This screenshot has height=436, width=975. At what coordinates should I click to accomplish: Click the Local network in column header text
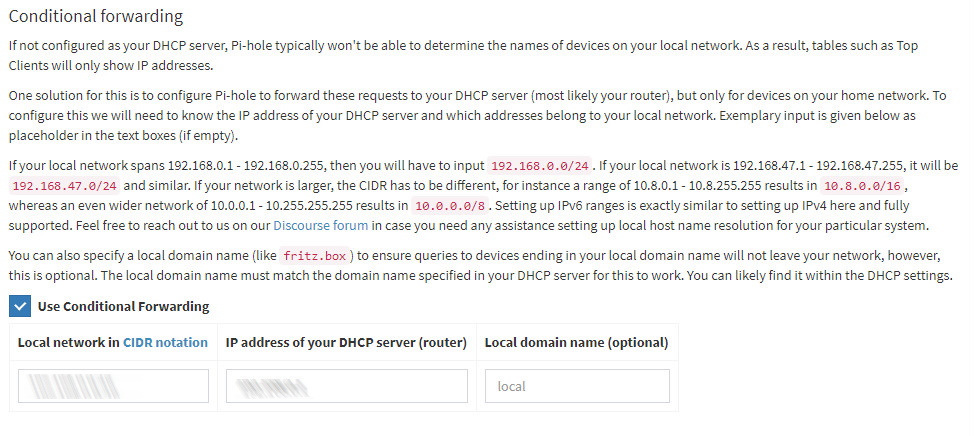[x=69, y=342]
